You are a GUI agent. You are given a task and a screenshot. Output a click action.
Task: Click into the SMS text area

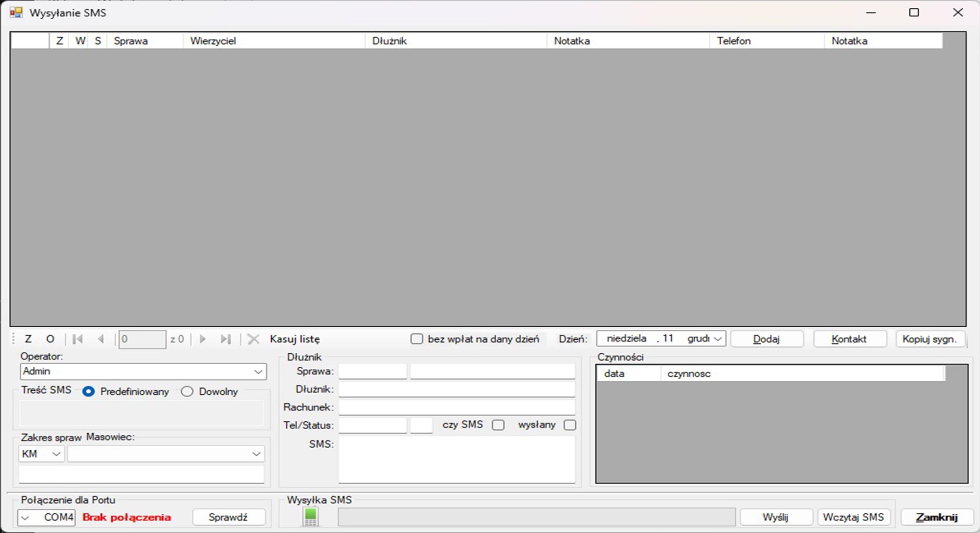[x=456, y=460]
